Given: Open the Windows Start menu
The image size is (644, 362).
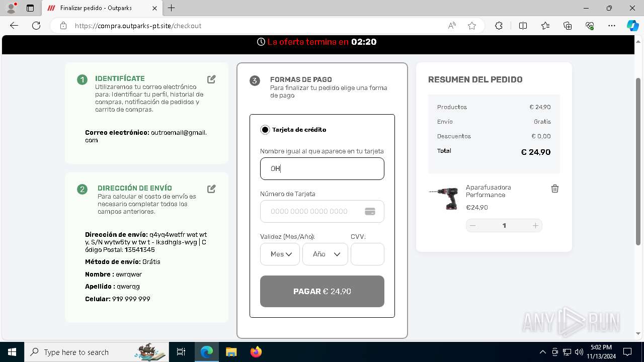Looking at the screenshot, I should tap(12, 352).
